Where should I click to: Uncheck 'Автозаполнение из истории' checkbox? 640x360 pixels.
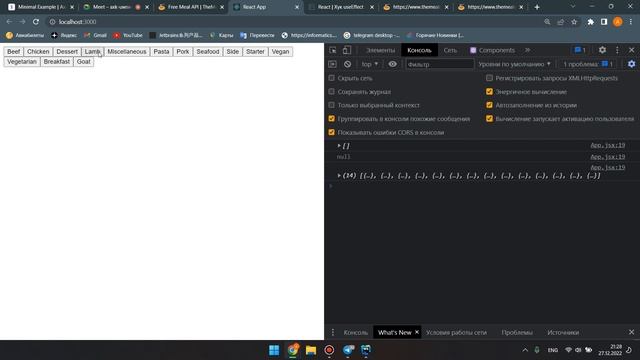click(489, 105)
